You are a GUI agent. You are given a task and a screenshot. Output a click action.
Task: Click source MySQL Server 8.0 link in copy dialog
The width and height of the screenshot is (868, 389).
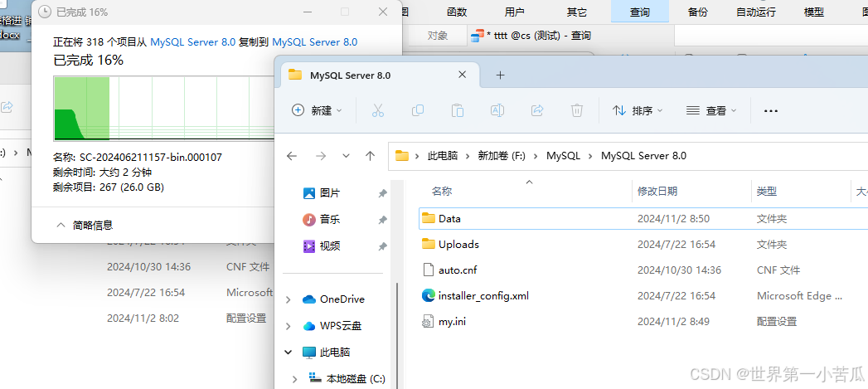pyautogui.click(x=192, y=41)
